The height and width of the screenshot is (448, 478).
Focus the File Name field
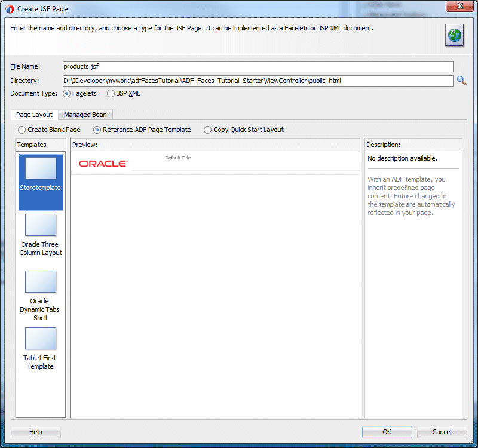pyautogui.click(x=258, y=66)
